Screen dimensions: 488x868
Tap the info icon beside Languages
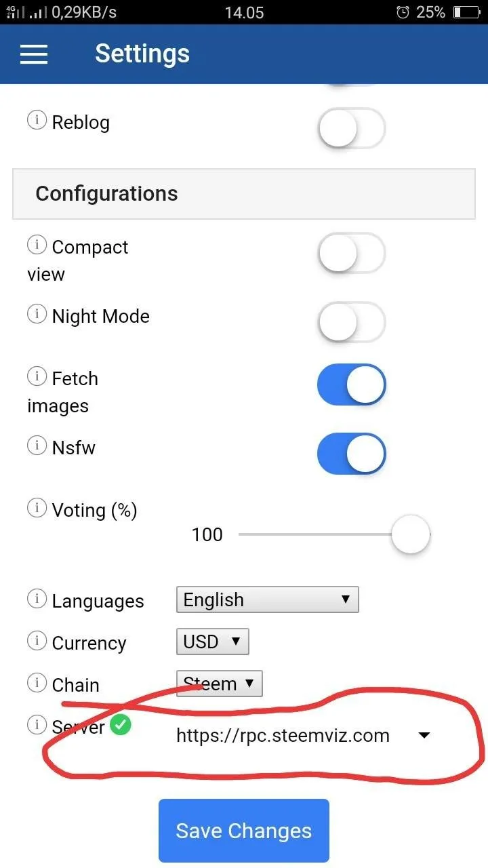coord(37,599)
